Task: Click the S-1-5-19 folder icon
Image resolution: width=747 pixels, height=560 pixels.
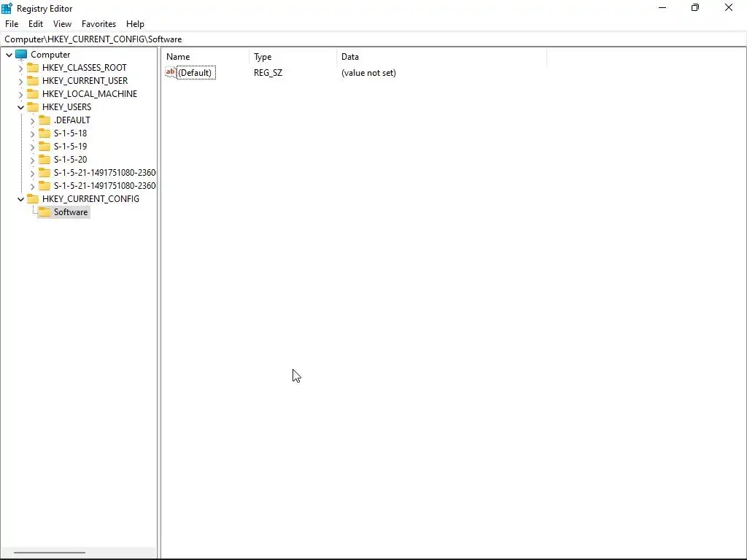Action: pos(44,146)
